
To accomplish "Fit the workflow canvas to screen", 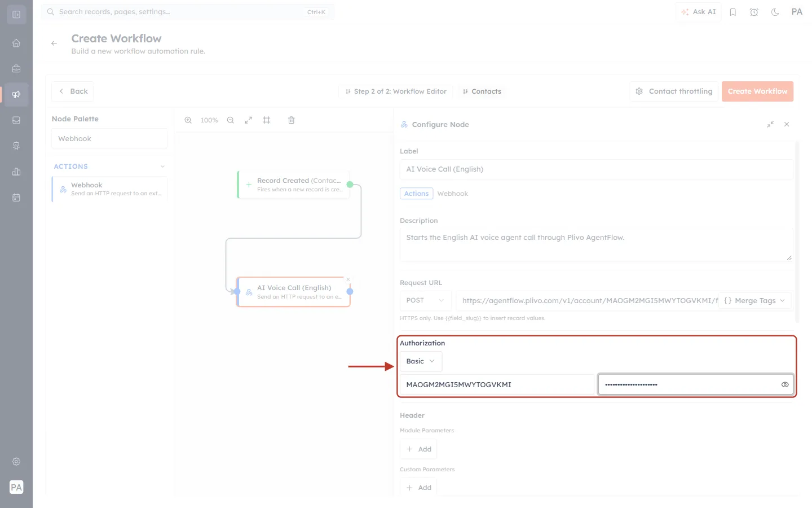I will point(249,120).
